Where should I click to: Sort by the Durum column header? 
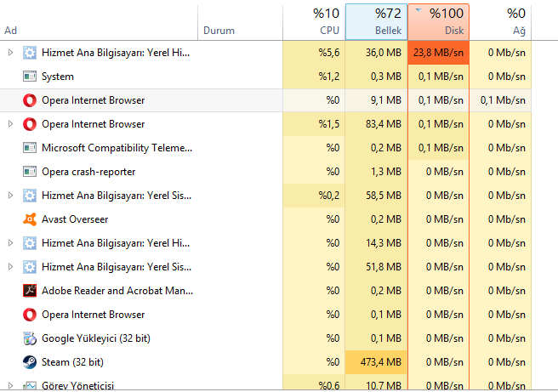(240, 22)
